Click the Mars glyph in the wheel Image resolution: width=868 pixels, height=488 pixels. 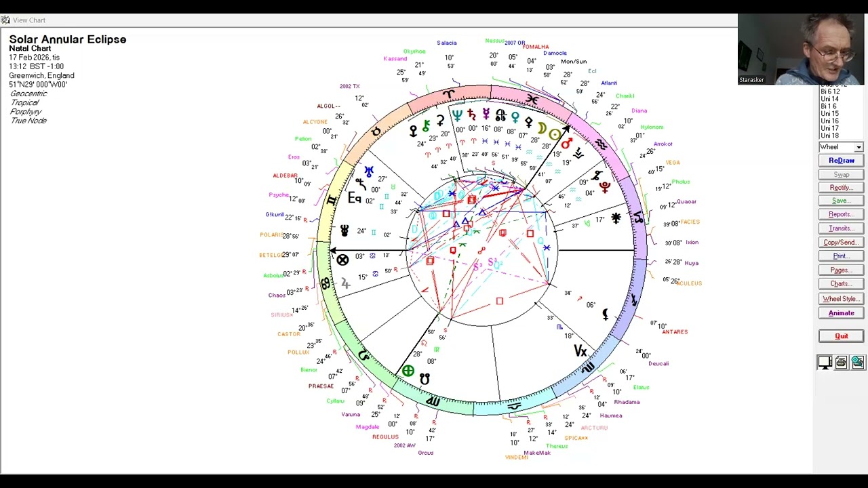[567, 143]
